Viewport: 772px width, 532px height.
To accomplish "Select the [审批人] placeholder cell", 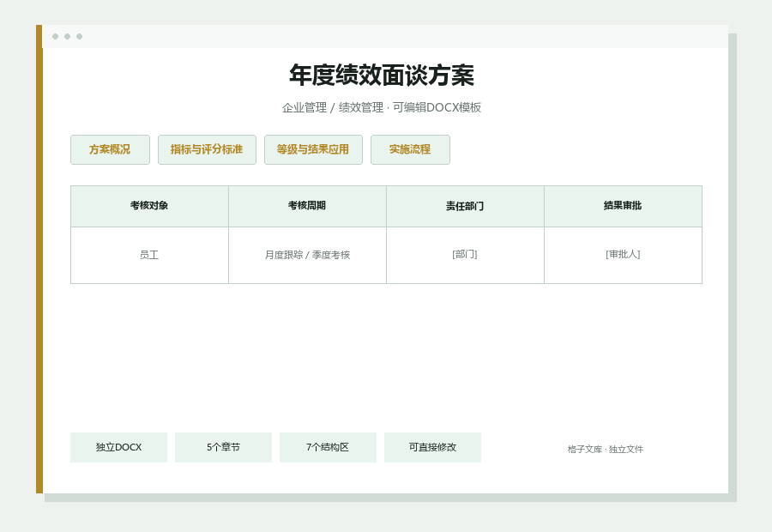I will (623, 255).
